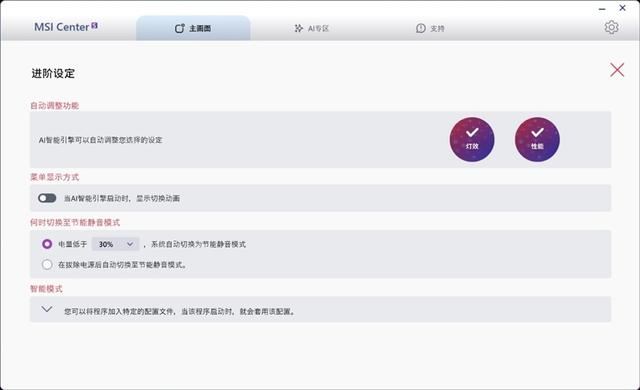
Task: Click the 支持 chat bubble icon
Action: (x=420, y=28)
